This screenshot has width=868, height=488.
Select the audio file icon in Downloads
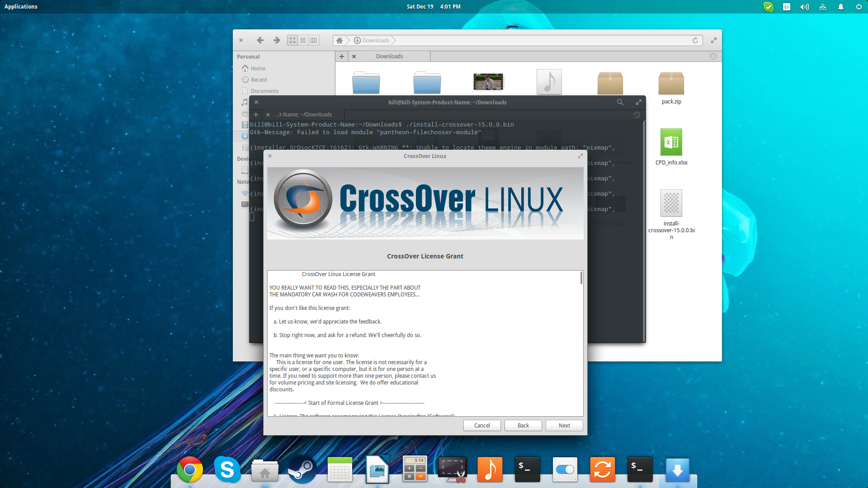coord(549,81)
